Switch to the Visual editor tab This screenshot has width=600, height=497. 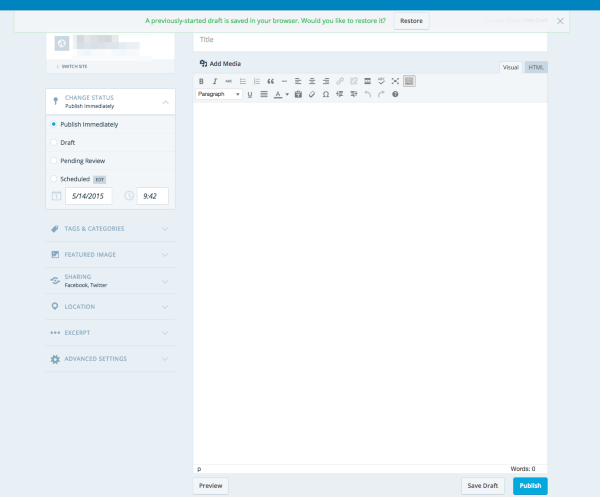tap(510, 67)
